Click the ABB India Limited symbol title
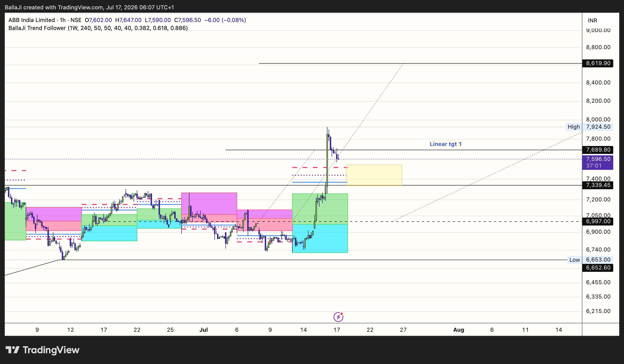Screen dimensions: 624x364 [32, 20]
